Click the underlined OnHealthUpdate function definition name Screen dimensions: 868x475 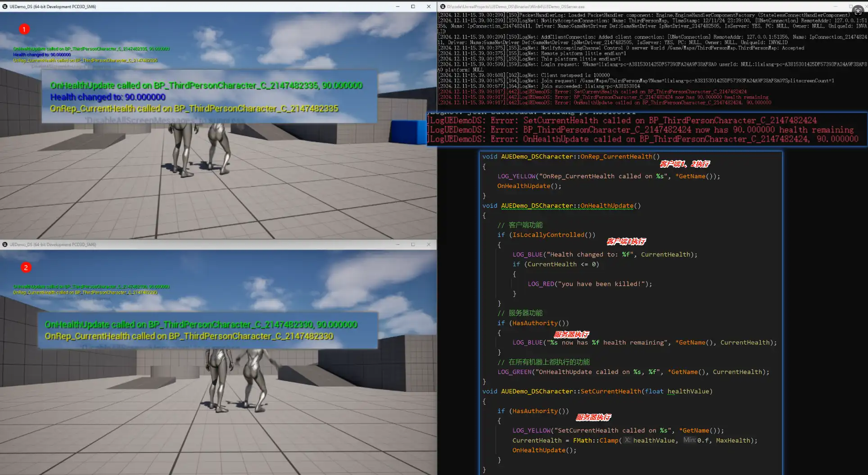coord(606,206)
